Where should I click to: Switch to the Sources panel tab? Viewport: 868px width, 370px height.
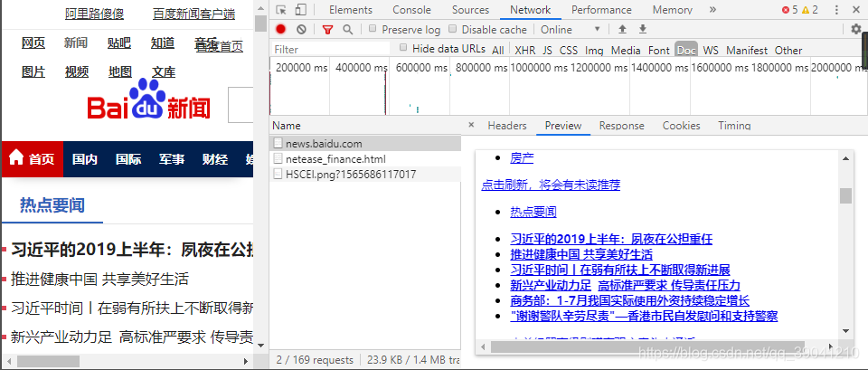tap(470, 10)
